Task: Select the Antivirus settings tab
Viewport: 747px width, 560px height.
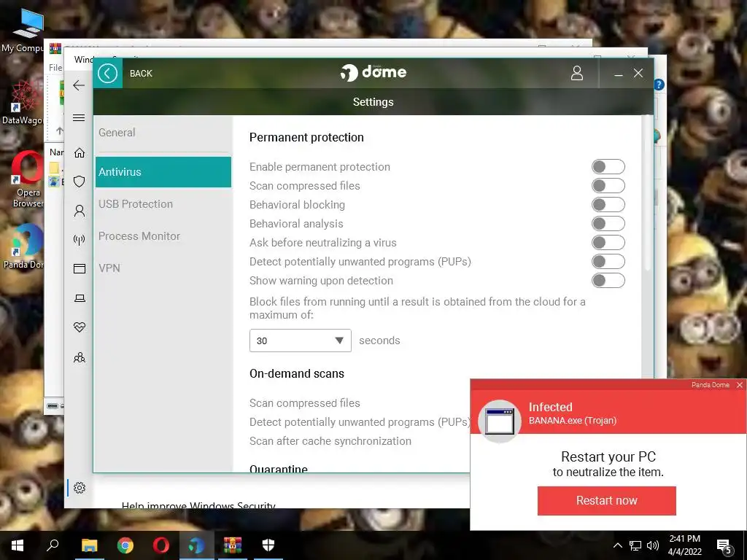Action: (163, 172)
